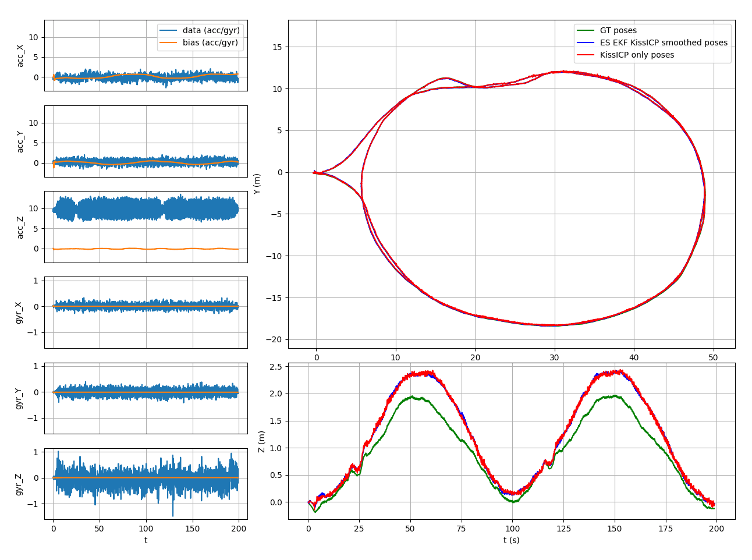The width and height of the screenshot is (752, 560).
Task: Click the acc_Y axis label
Action: 20,141
